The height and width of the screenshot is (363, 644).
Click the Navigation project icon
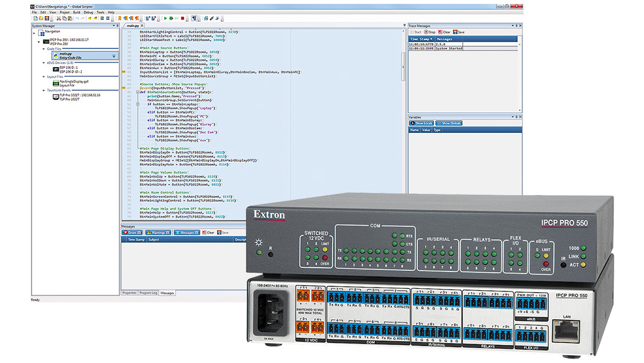point(41,32)
